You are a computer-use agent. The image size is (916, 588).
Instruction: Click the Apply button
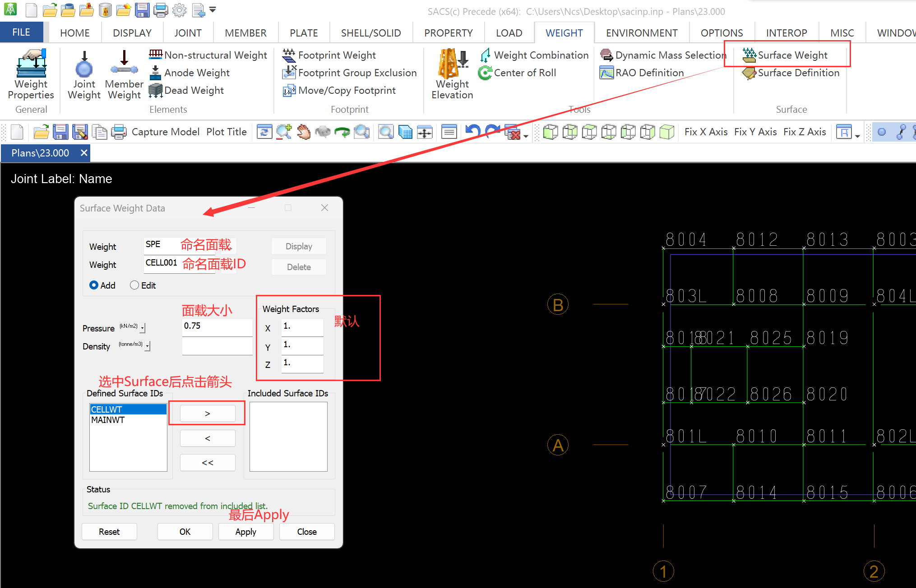[245, 532]
